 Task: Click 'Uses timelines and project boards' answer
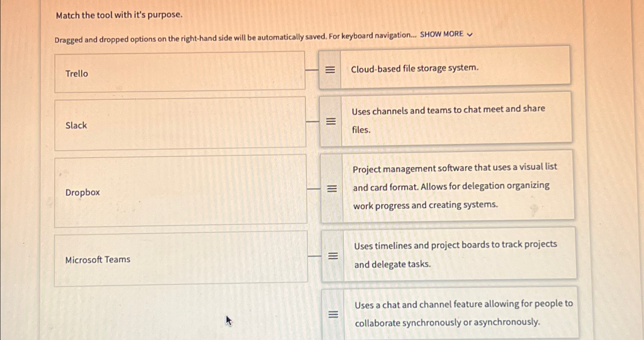tap(456, 254)
